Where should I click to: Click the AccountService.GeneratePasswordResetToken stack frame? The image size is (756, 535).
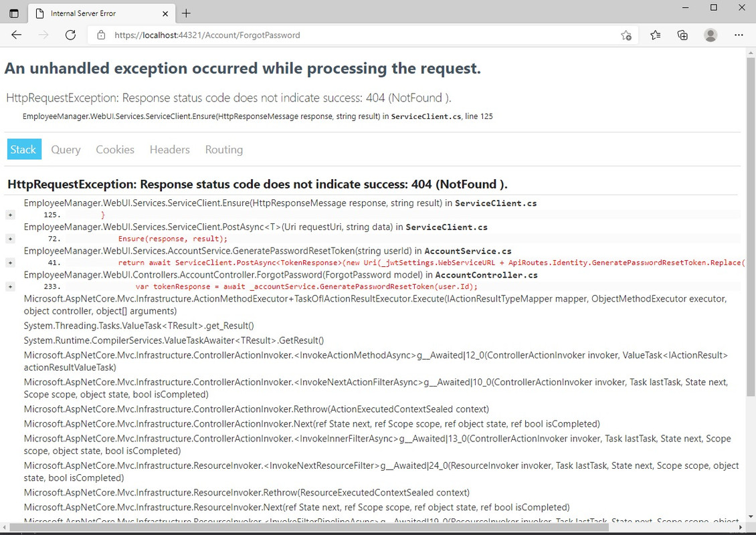coord(268,251)
